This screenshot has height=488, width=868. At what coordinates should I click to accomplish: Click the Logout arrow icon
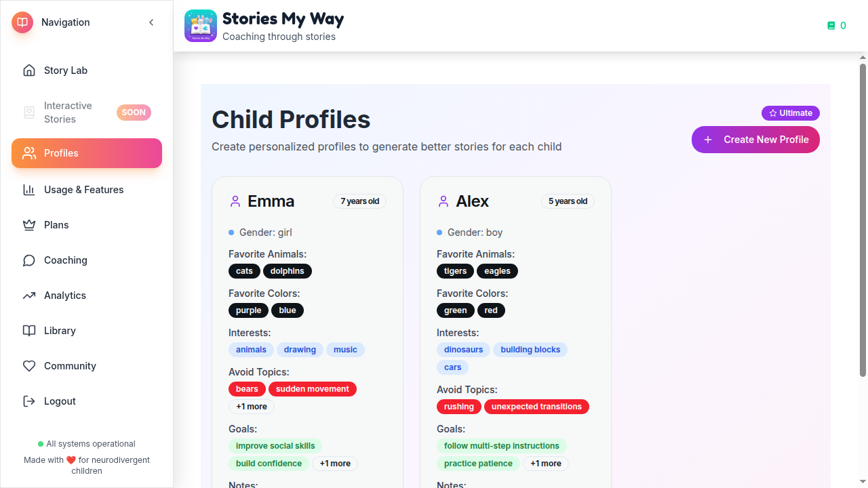(29, 401)
